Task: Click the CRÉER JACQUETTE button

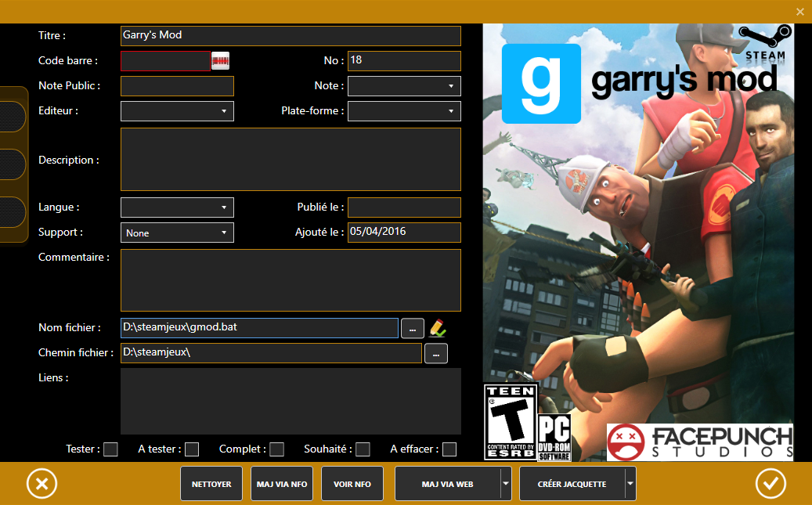Action: point(572,484)
